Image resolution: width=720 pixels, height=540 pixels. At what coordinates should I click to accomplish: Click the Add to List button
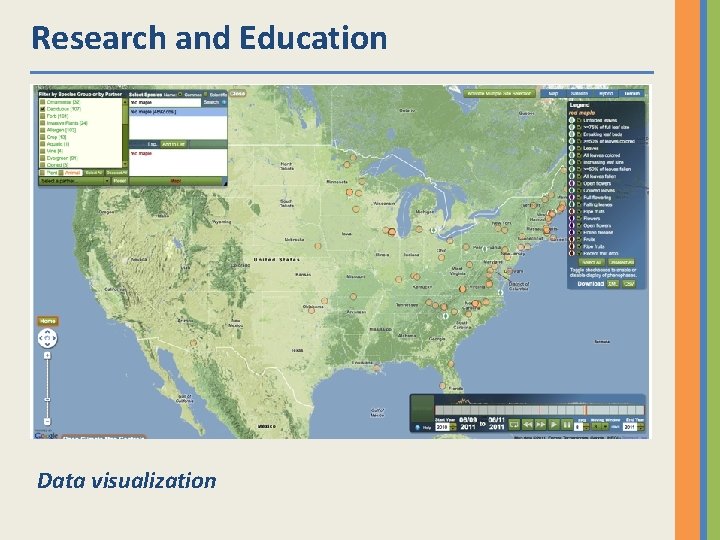(x=173, y=144)
